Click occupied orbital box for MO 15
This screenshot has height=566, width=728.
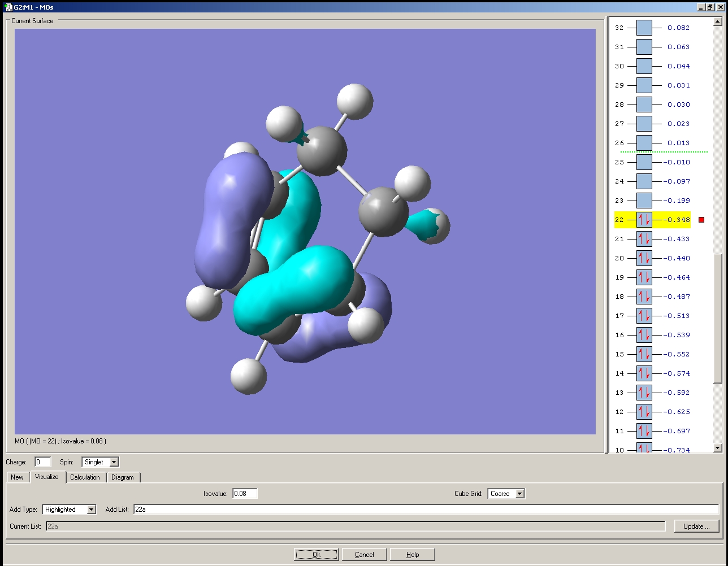click(644, 354)
